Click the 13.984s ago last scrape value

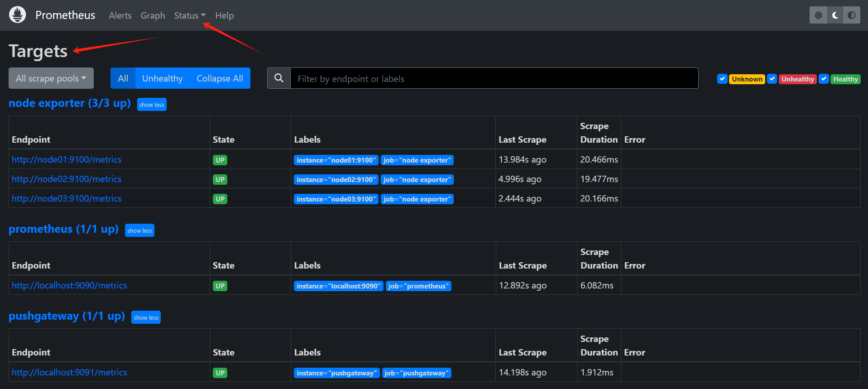(x=522, y=159)
